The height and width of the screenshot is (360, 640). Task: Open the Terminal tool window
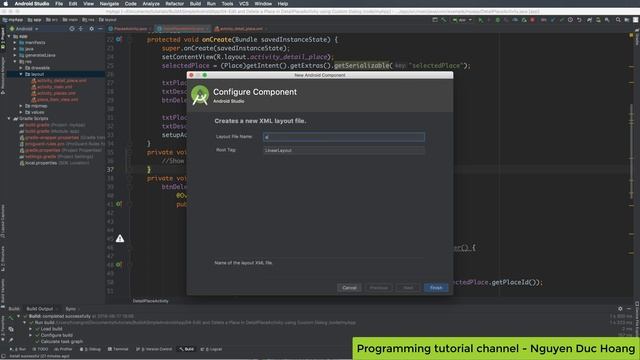coord(118,349)
